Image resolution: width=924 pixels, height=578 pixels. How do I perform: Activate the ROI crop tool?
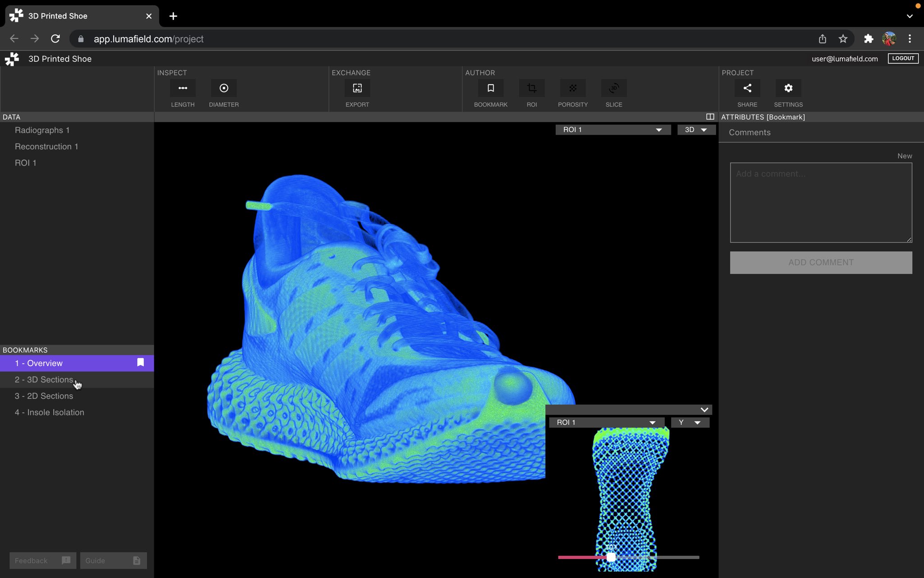click(531, 89)
